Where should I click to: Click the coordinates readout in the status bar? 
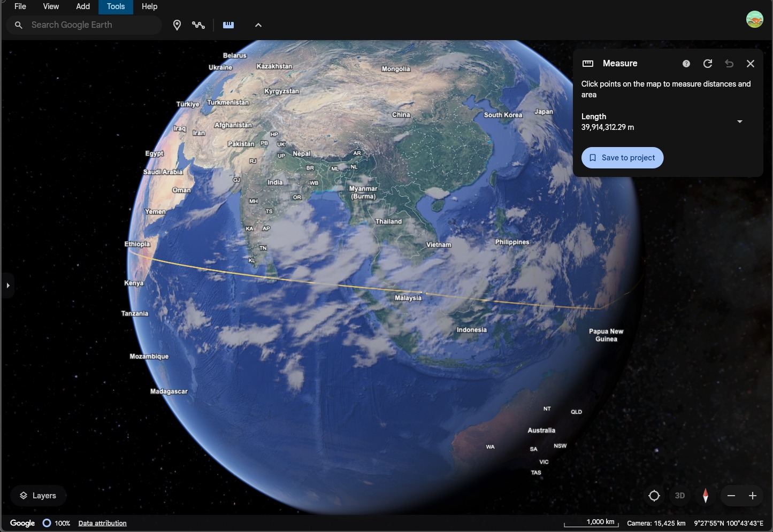pos(729,523)
